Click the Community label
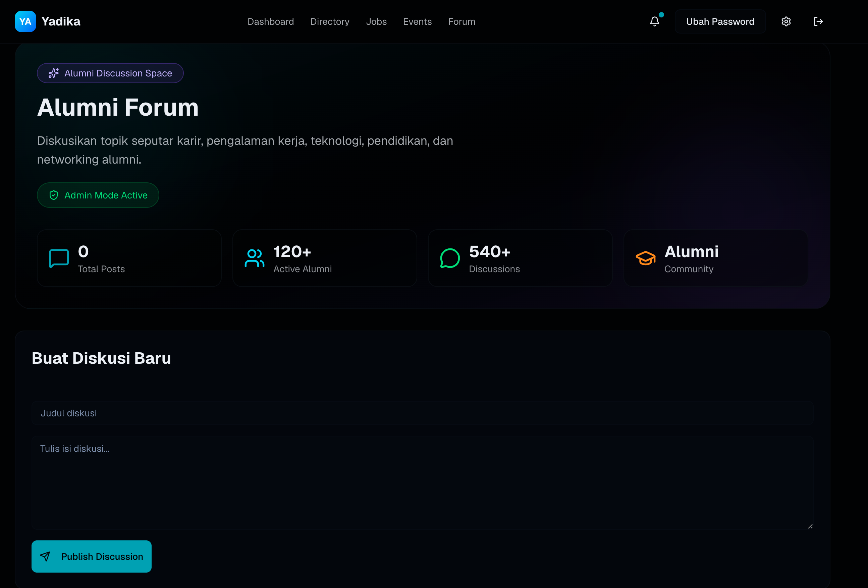The height and width of the screenshot is (588, 868). point(689,269)
